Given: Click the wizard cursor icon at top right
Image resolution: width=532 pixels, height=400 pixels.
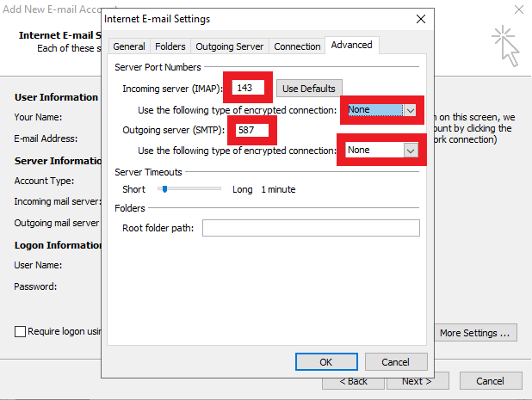Looking at the screenshot, I should (506, 45).
